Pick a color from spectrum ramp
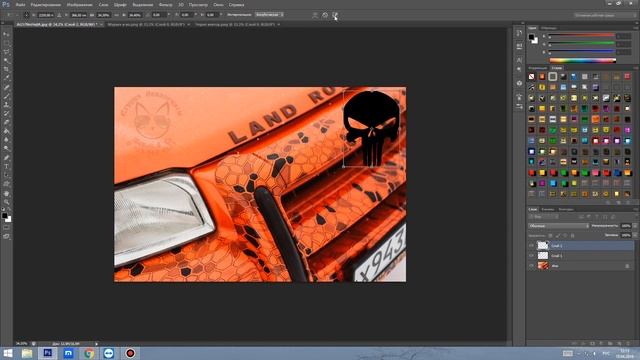640x360 pixels. (582, 60)
